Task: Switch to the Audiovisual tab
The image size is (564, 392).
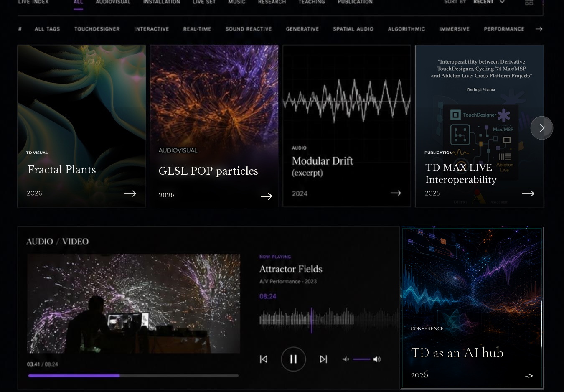Action: pos(113,2)
